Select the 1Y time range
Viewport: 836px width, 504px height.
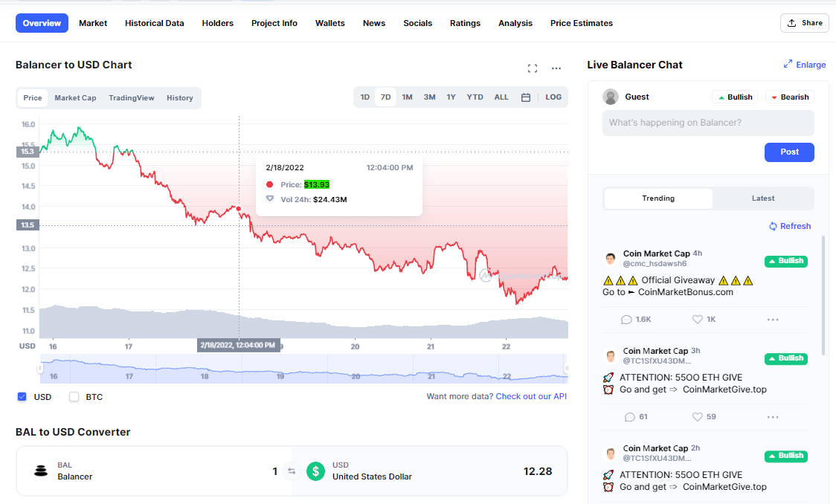click(x=451, y=97)
